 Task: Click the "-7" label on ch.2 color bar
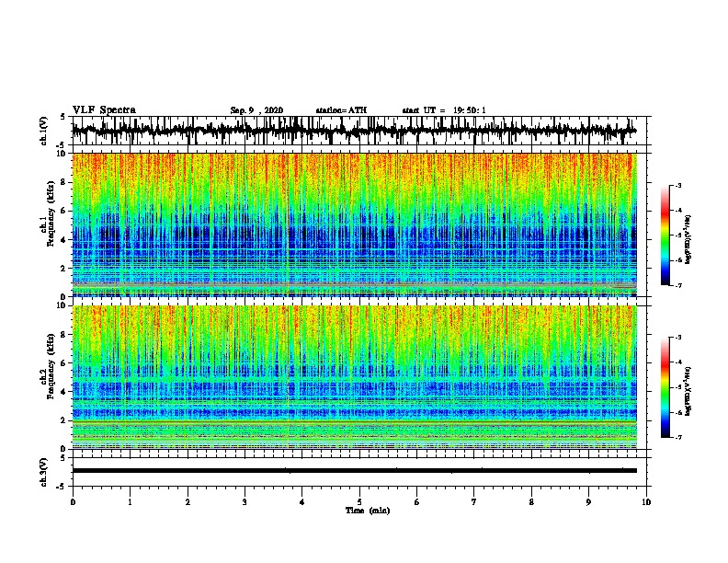pyautogui.click(x=677, y=437)
